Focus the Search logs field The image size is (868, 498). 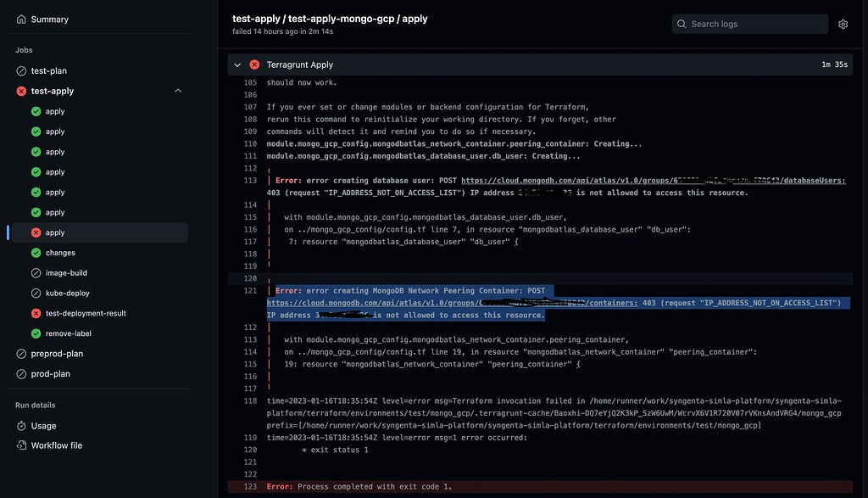click(x=754, y=25)
